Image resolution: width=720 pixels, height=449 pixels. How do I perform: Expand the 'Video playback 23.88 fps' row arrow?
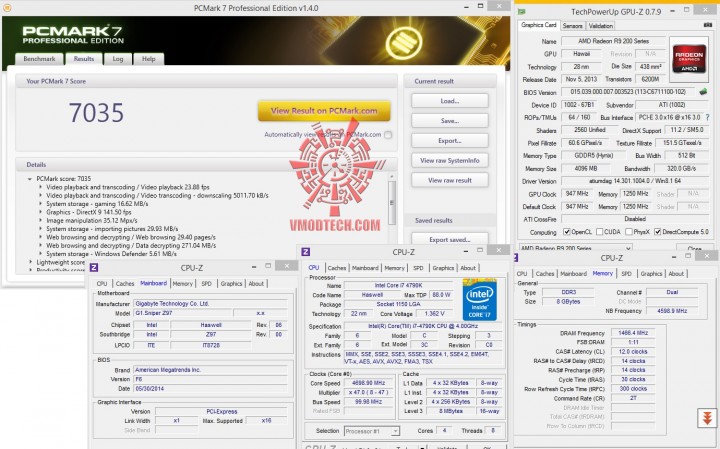40,187
